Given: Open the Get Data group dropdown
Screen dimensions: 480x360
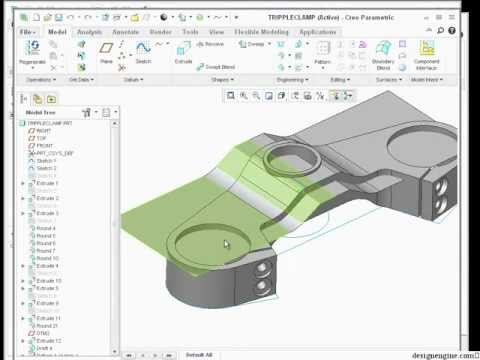Looking at the screenshot, I should 81,80.
